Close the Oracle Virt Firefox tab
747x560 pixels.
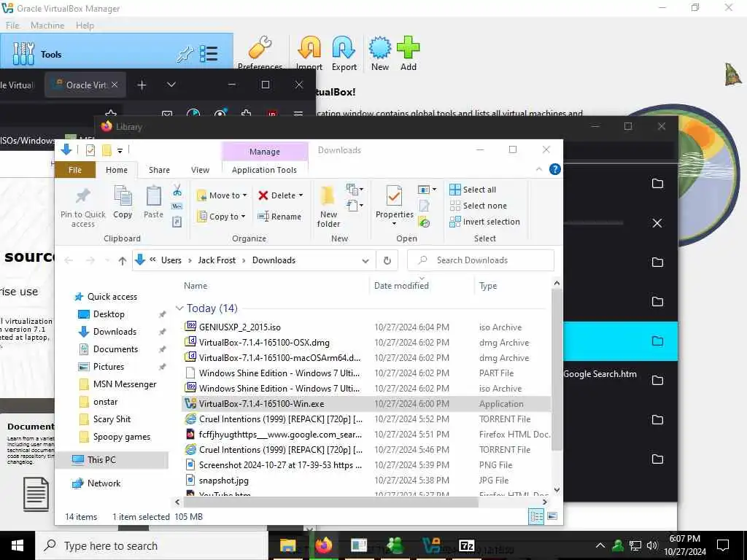[x=115, y=85]
